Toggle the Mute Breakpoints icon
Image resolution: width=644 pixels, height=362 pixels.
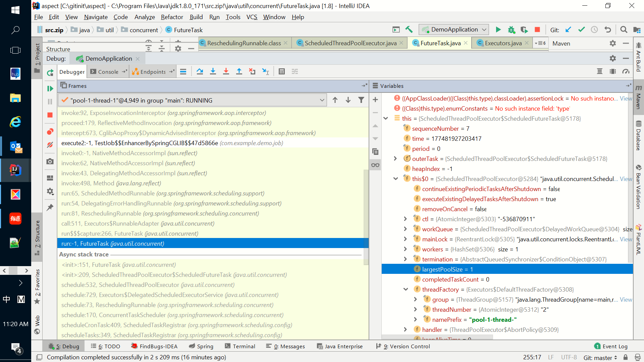[x=50, y=145]
